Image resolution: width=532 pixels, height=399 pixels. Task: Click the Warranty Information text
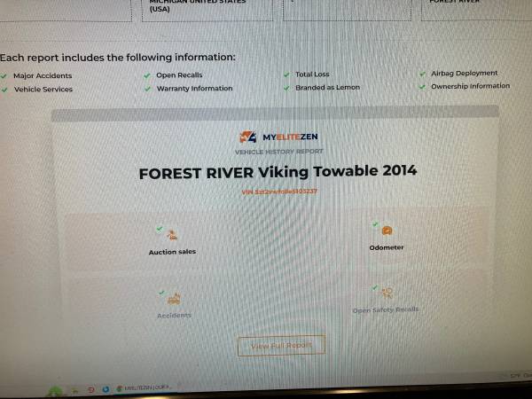click(x=195, y=89)
